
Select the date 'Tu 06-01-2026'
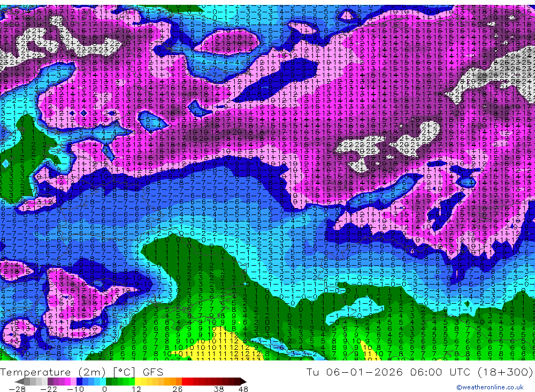click(355, 372)
